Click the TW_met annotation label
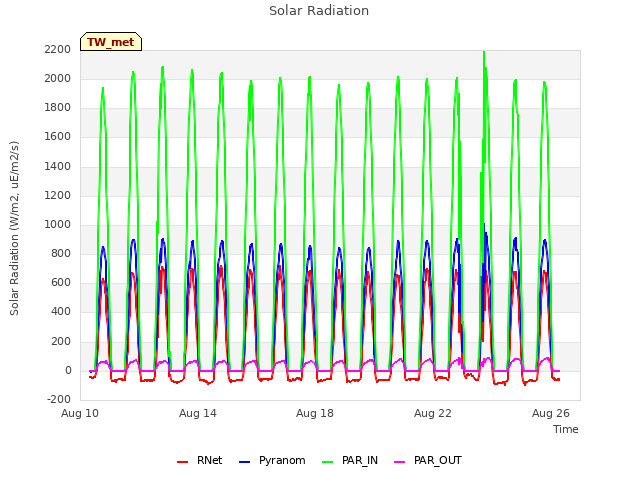 111,42
